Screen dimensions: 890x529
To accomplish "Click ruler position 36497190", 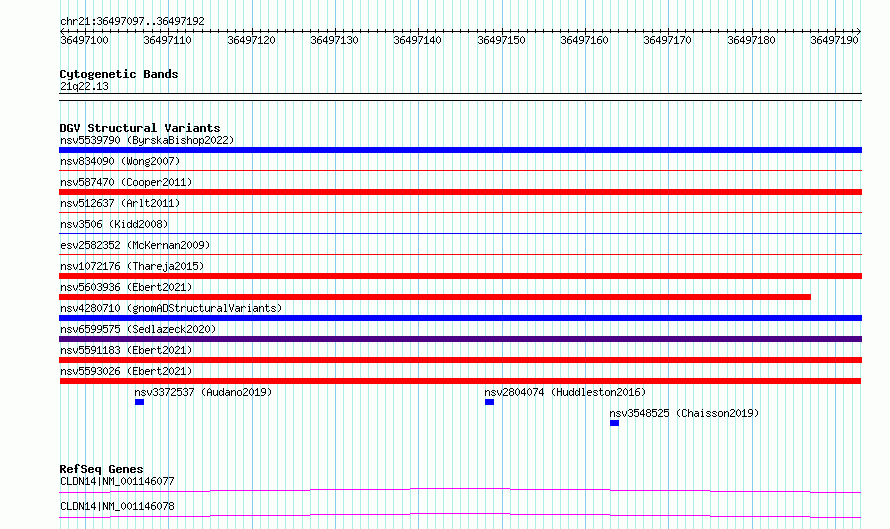I will 834,40.
